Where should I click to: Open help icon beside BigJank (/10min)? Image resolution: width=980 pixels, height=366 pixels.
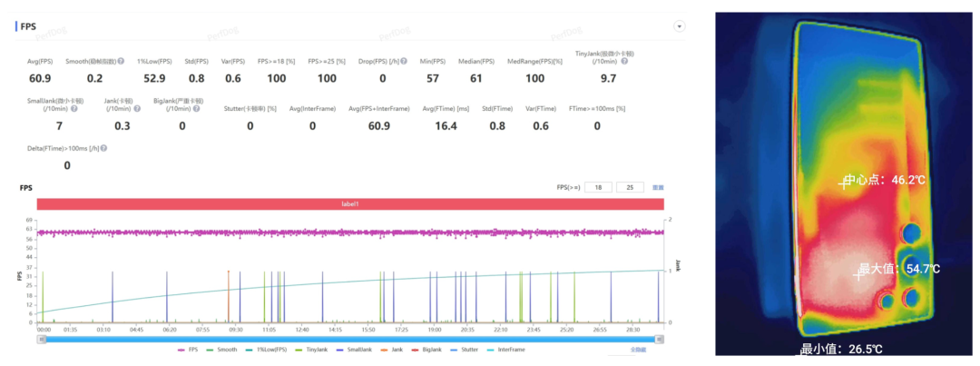(198, 108)
